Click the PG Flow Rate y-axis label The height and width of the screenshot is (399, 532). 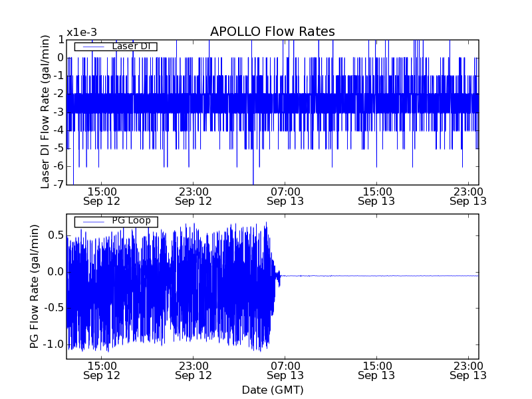tap(35, 286)
